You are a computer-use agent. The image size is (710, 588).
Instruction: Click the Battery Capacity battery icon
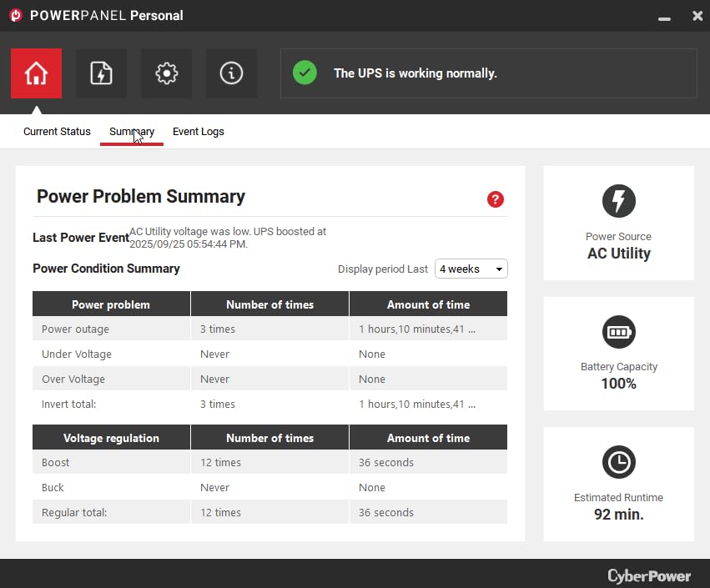[618, 332]
